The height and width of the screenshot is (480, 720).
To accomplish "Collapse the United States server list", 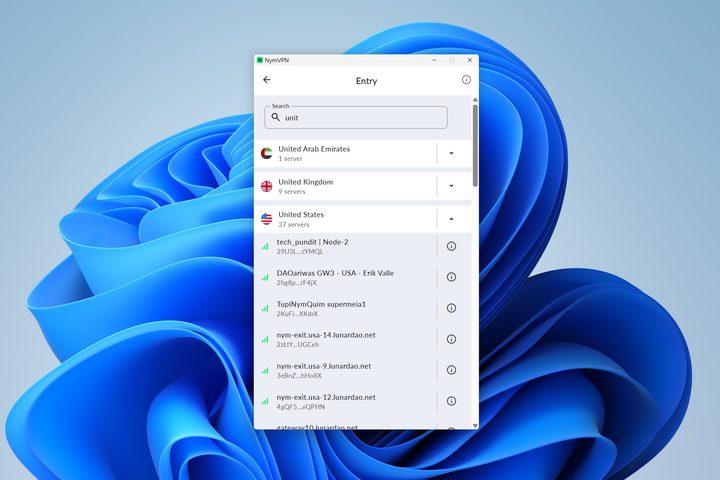I will 451,219.
